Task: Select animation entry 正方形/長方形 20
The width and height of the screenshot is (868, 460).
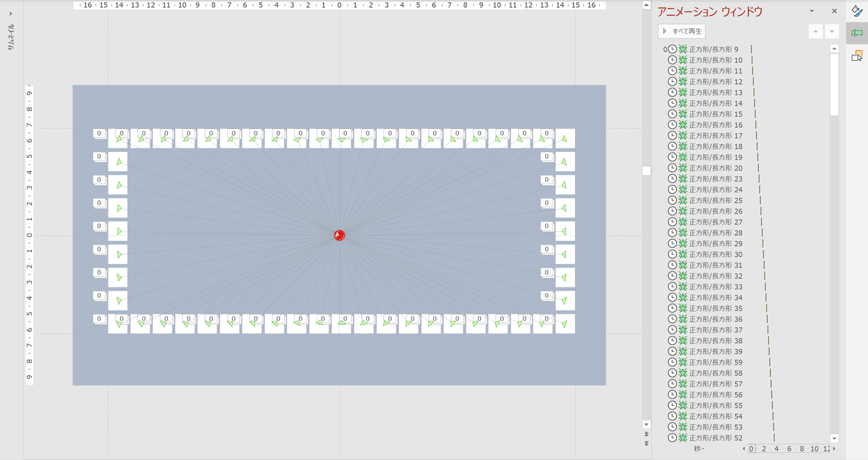Action: pos(715,168)
